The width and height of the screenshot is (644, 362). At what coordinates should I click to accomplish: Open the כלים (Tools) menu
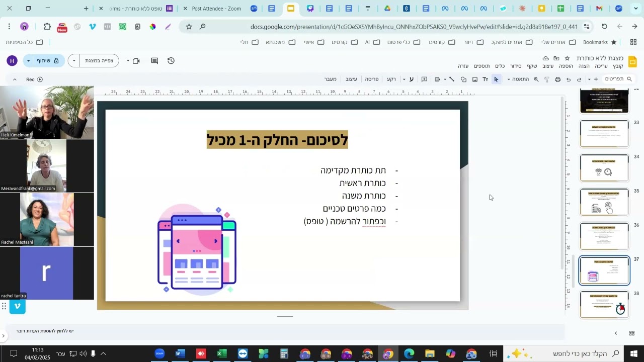tap(500, 66)
